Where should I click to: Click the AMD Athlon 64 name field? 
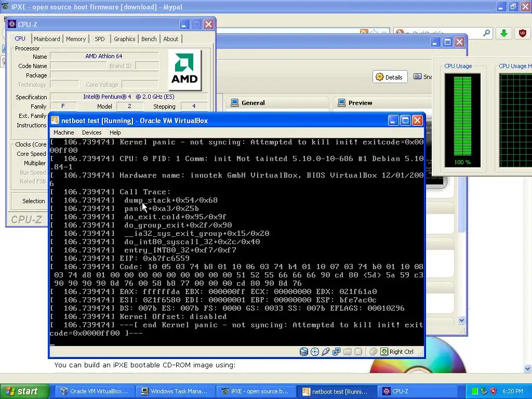104,56
